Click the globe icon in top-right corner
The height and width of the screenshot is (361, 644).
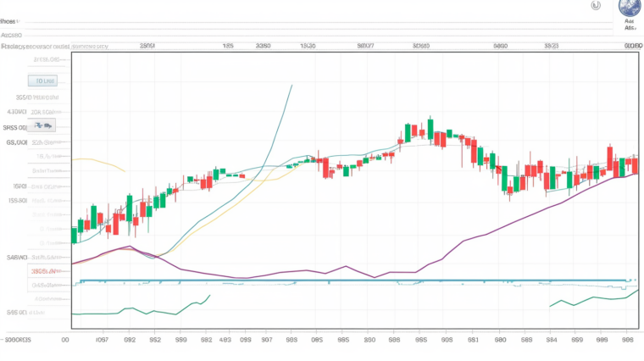pos(630,7)
